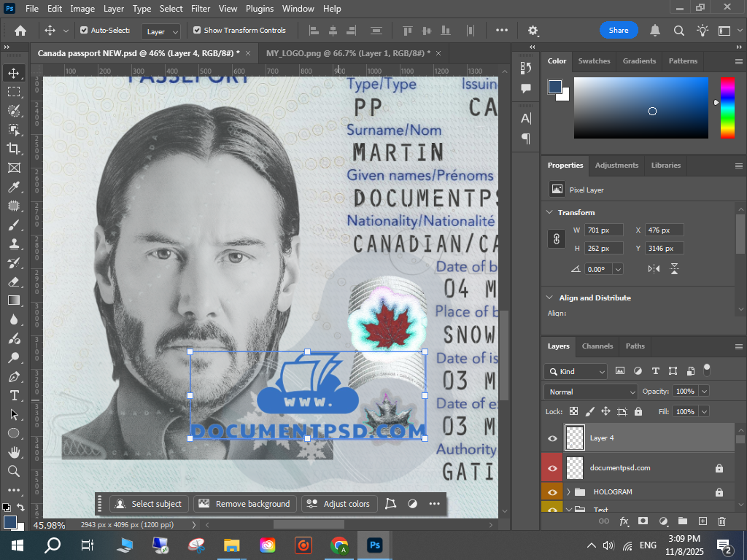Select the Zoom tool
Viewport: 747px width, 560px height.
pyautogui.click(x=13, y=471)
